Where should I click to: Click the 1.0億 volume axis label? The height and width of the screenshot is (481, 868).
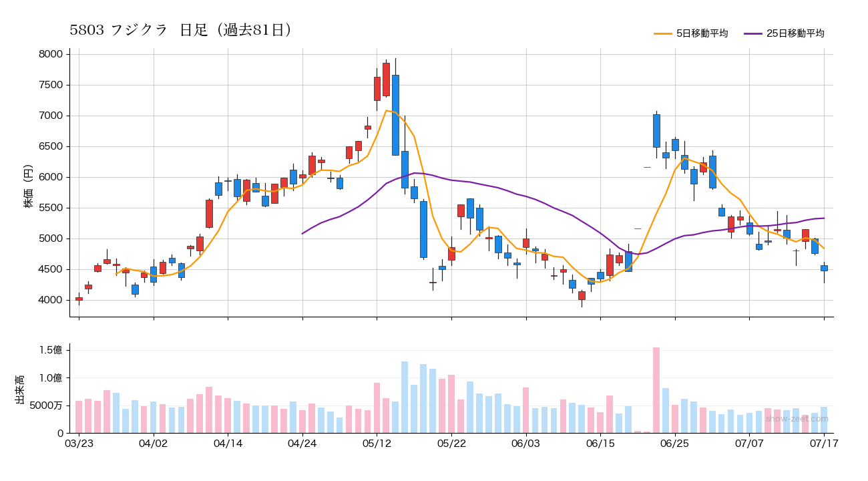click(51, 378)
